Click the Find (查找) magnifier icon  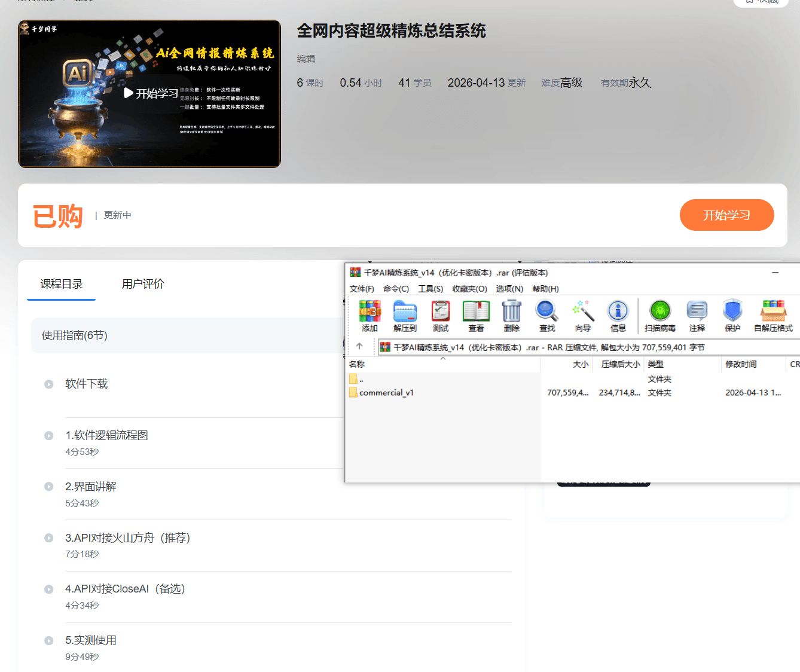pos(547,316)
